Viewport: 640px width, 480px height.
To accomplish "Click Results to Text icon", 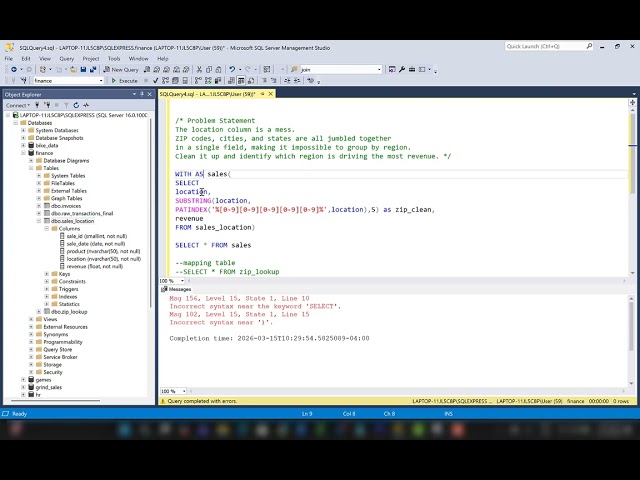I will pos(231,80).
